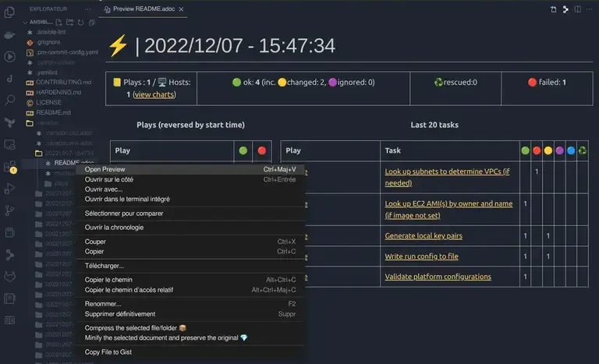Image resolution: width=599 pixels, height=364 pixels.
Task: Choose Sélectionner pour comparer
Action: (x=190, y=214)
